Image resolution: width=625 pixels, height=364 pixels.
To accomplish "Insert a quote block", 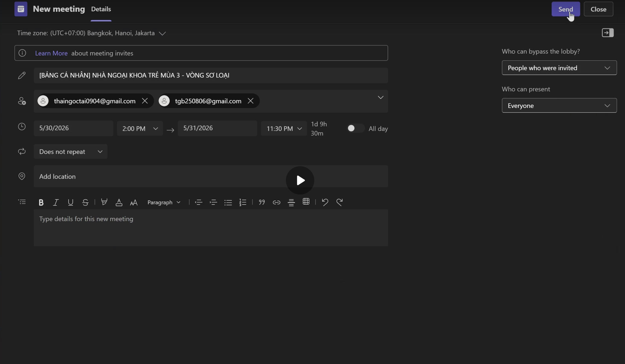I will (262, 202).
